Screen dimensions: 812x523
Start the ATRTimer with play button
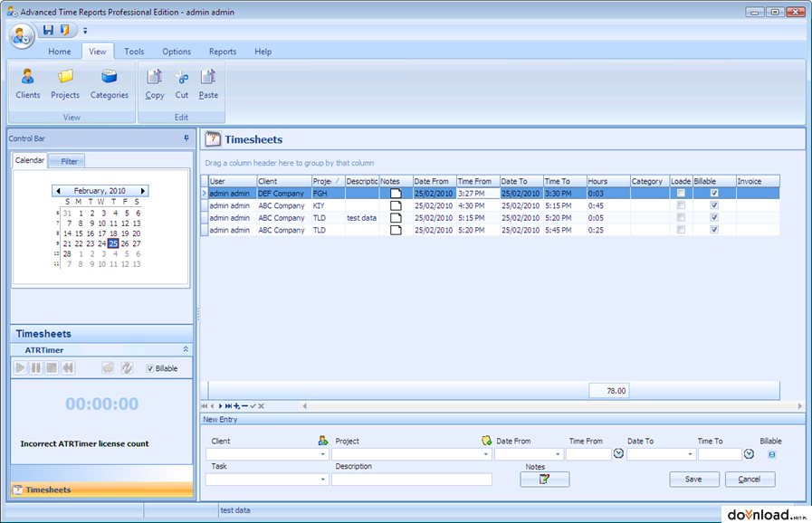(20, 367)
